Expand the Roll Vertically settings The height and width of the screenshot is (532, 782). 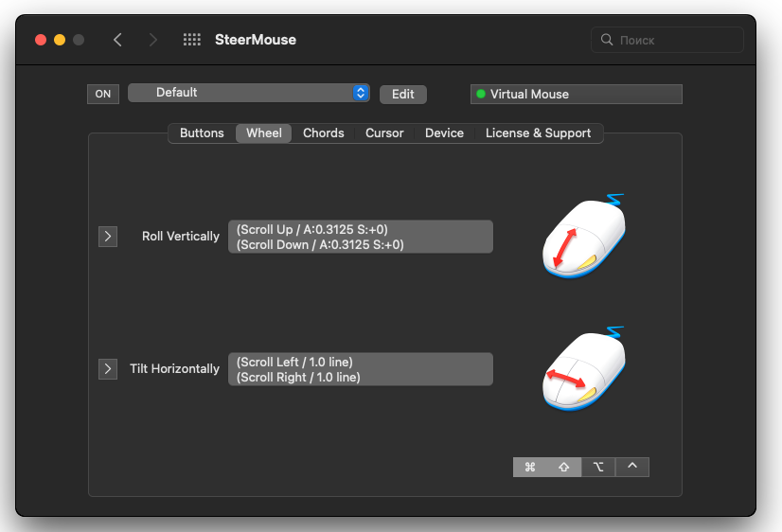click(108, 237)
